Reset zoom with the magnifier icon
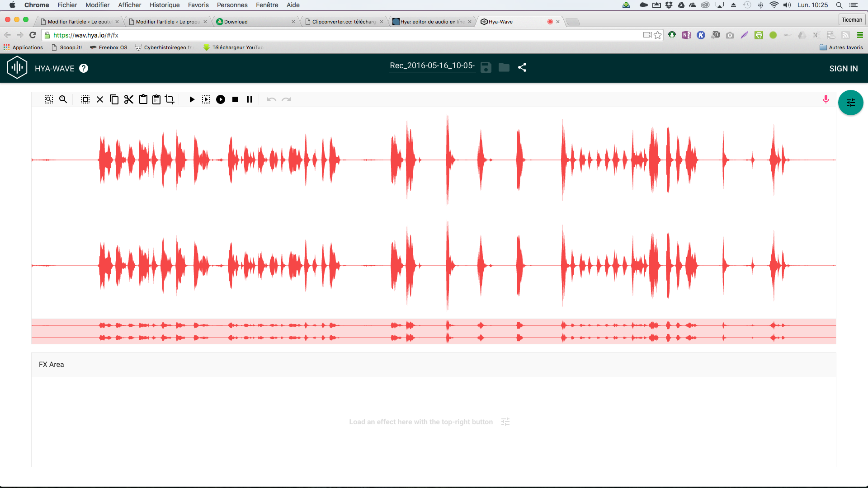Viewport: 868px width, 488px height. click(63, 99)
